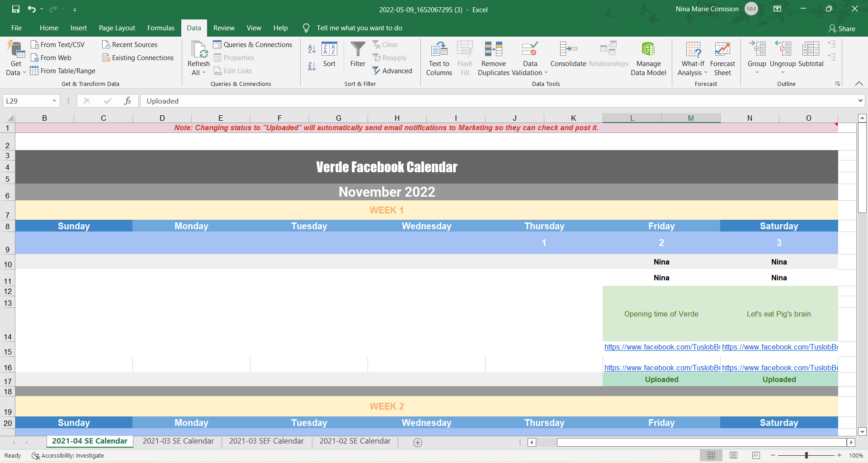Open Saturday row 16 Facebook link
Image resolution: width=868 pixels, height=463 pixels.
779,368
